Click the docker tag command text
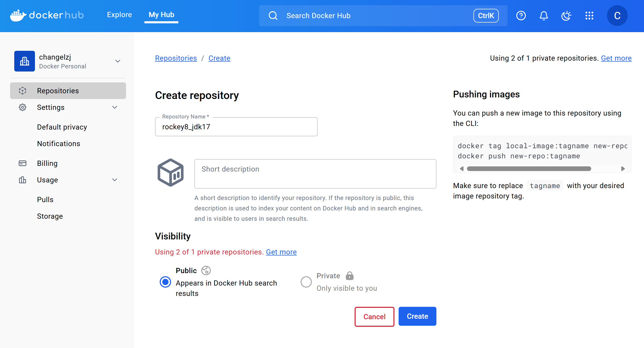This screenshot has width=644, height=348. coord(543,146)
